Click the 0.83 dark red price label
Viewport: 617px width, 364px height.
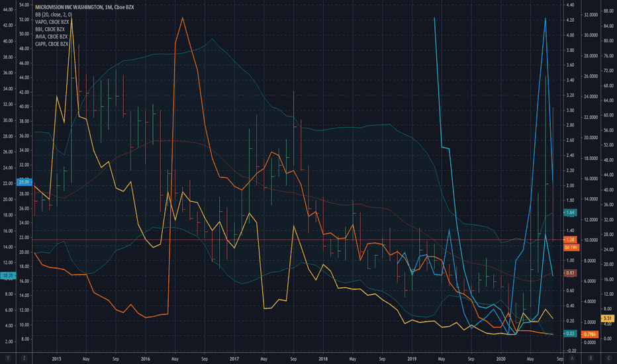tap(570, 273)
